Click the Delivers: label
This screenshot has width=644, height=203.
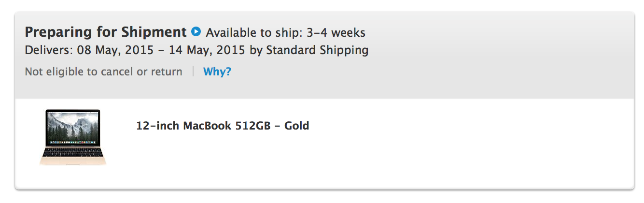(49, 50)
